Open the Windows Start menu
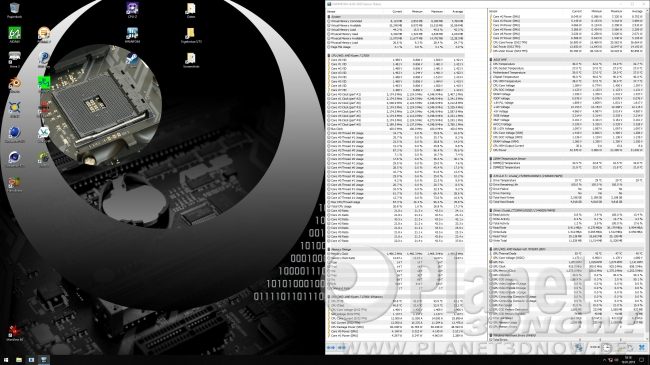Image resolution: width=650 pixels, height=365 pixels. pyautogui.click(x=6, y=360)
